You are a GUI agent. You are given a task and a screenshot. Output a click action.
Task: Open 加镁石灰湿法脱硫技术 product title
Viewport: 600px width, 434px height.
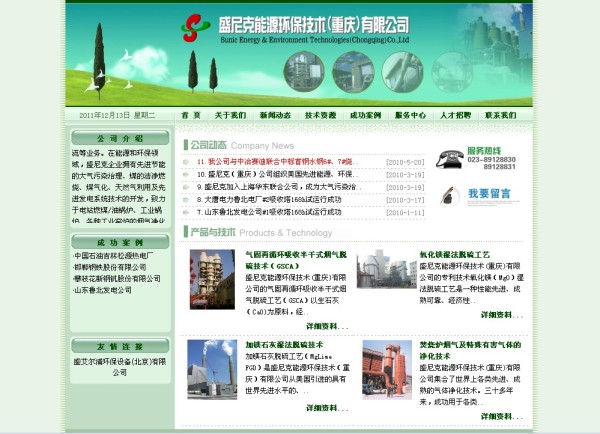pyautogui.click(x=284, y=345)
